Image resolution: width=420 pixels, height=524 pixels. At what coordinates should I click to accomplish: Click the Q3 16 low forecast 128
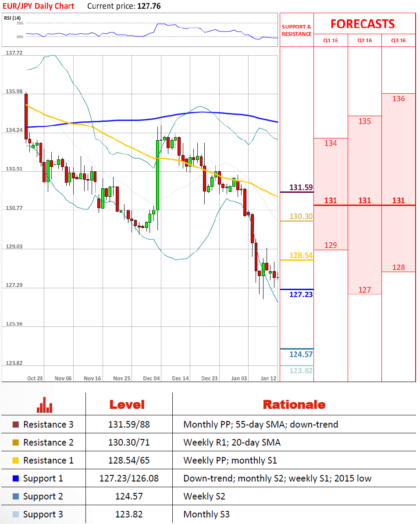point(398,267)
